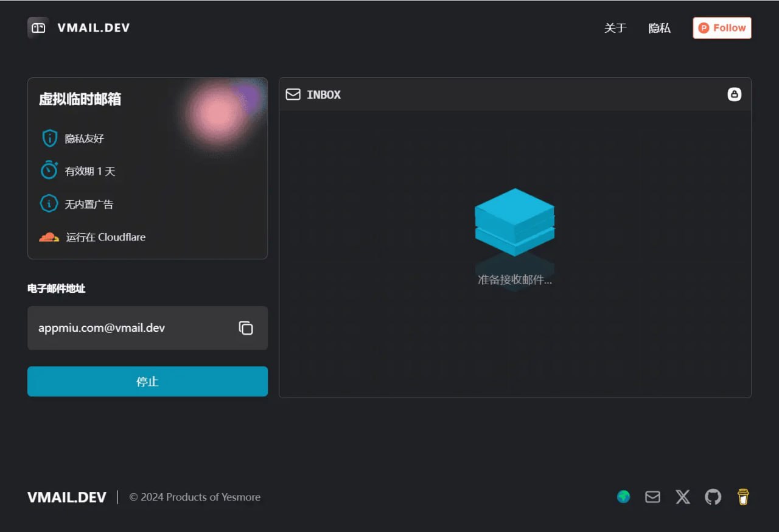Image resolution: width=779 pixels, height=532 pixels.
Task: Click the 电子邮件地址 label
Action: [x=57, y=289]
